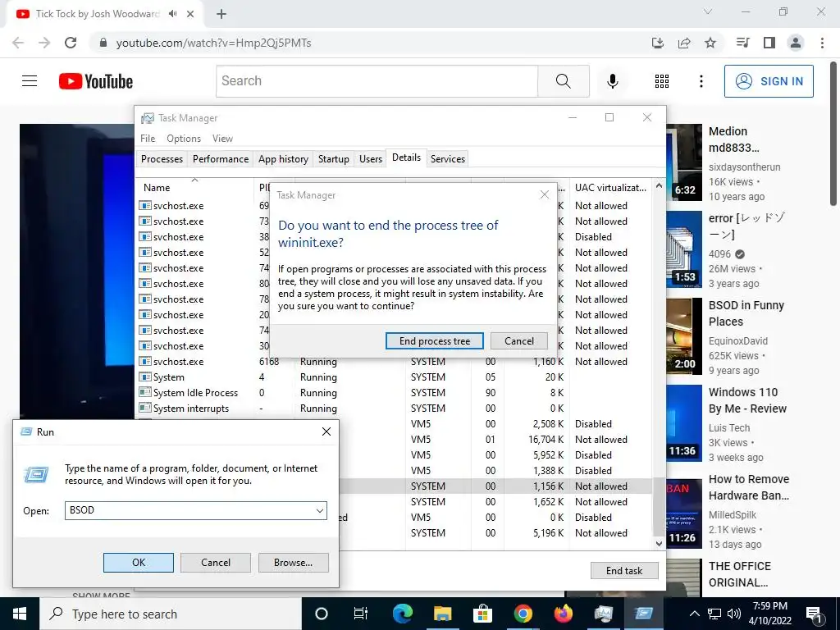840x630 pixels.
Task: Open Chrome three-dot menu
Action: pos(822,43)
